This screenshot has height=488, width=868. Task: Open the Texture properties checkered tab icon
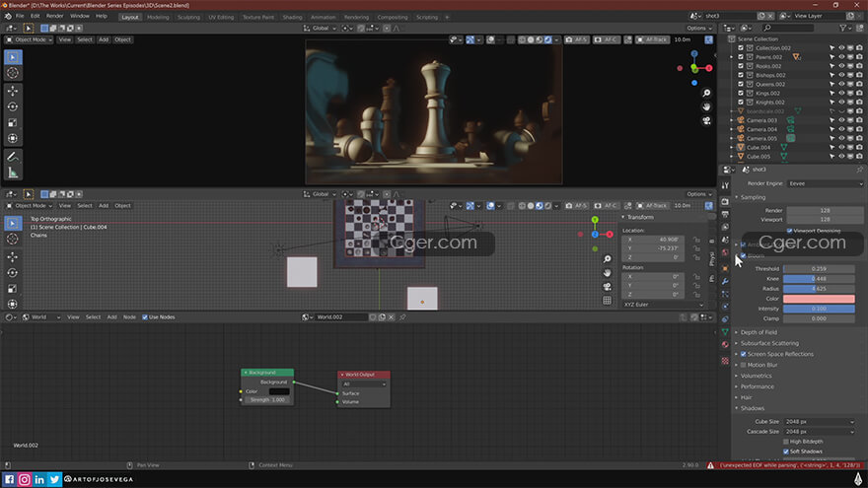coord(725,361)
